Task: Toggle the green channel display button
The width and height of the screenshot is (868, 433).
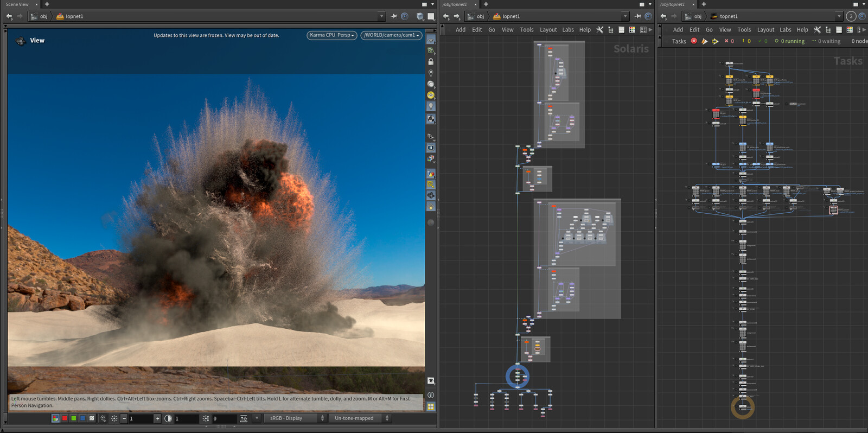Action: (74, 418)
